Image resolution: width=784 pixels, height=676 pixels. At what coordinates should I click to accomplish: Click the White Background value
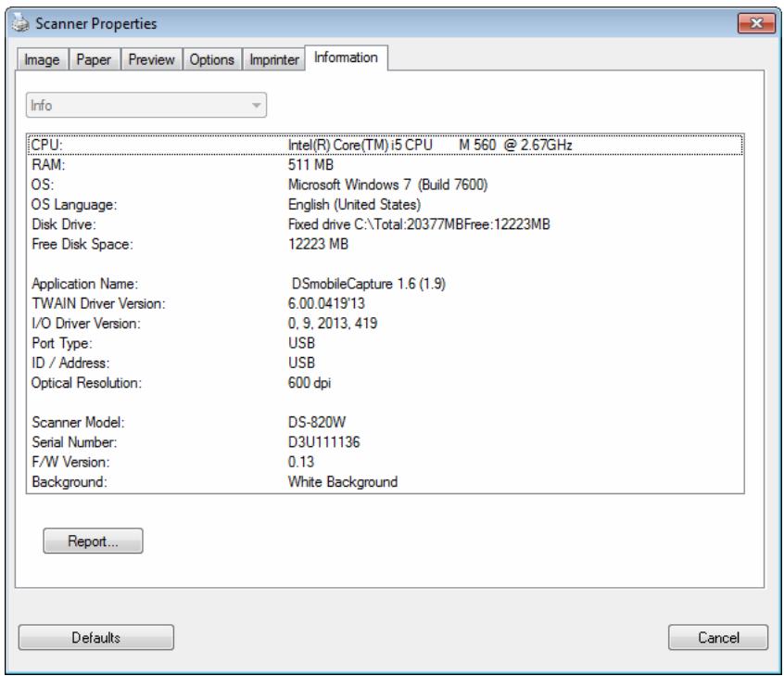[x=343, y=482]
